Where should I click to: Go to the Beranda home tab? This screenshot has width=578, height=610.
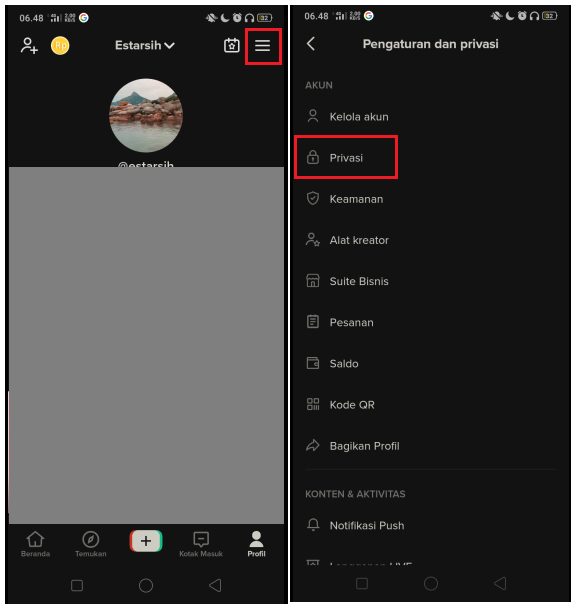[35, 544]
